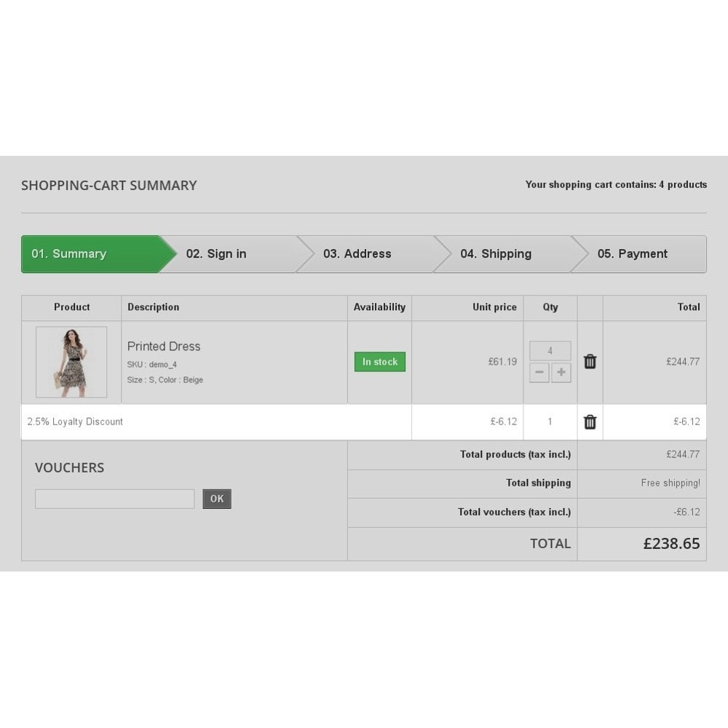
Task: Click the Shopping-cart summary heading
Action: tap(109, 185)
